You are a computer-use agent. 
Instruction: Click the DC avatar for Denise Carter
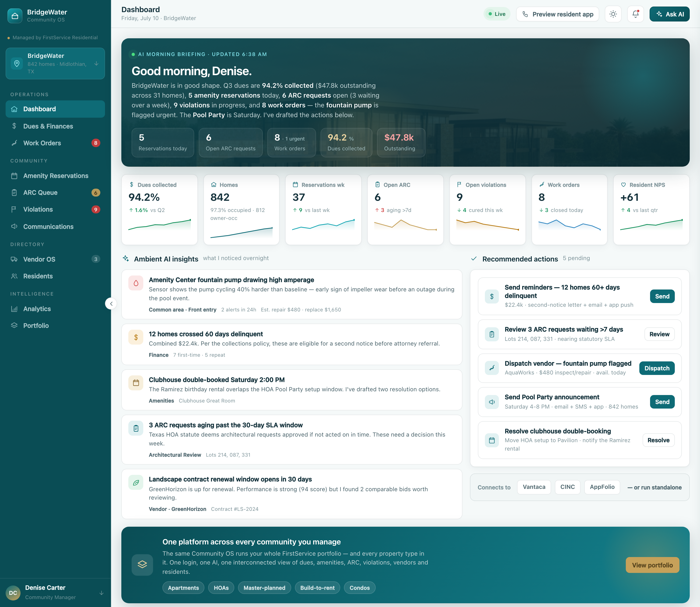pos(13,593)
